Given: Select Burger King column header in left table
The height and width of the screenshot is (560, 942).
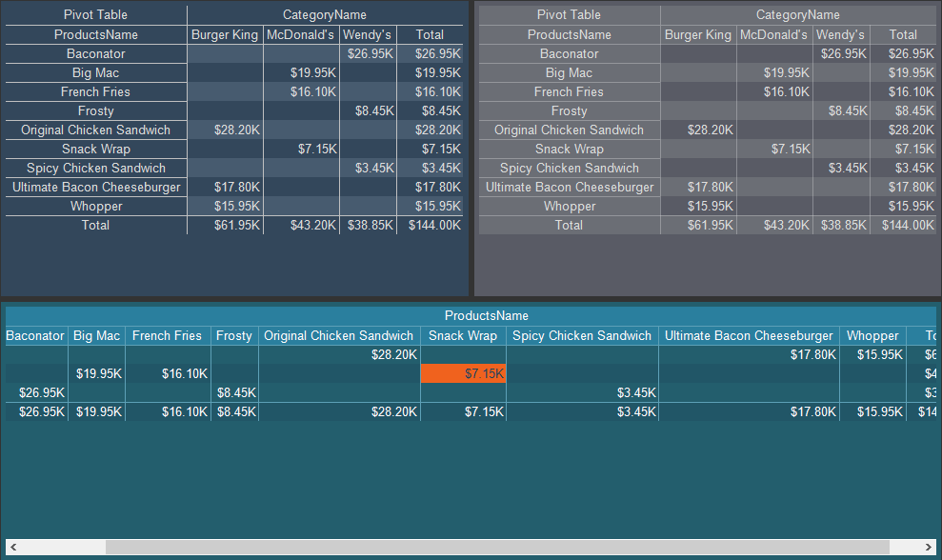Looking at the screenshot, I should pos(225,34).
